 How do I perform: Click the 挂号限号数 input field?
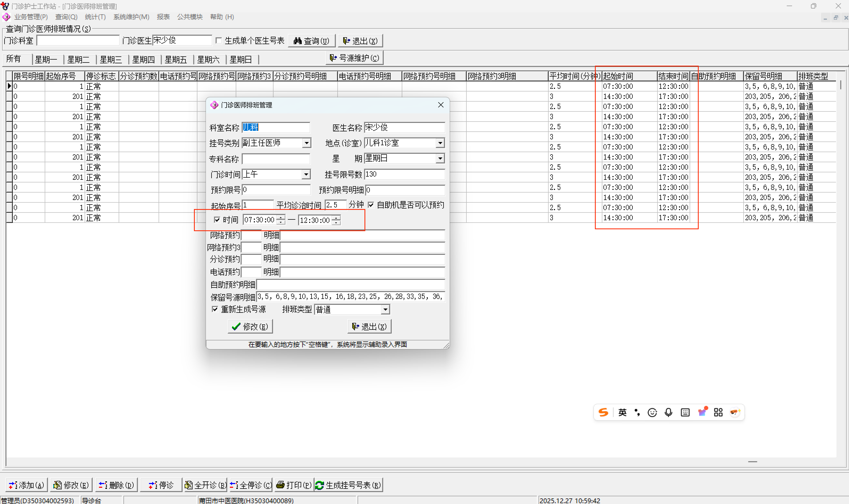(404, 174)
